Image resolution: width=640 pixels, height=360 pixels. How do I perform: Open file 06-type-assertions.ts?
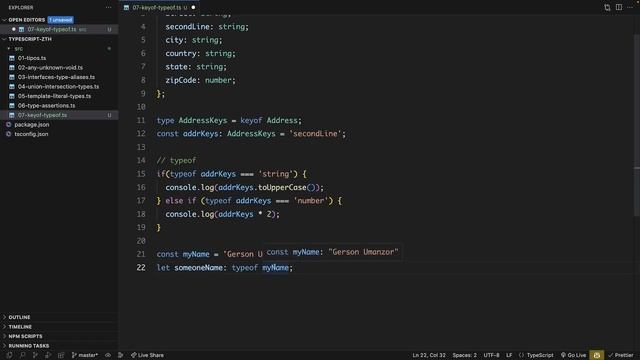47,105
